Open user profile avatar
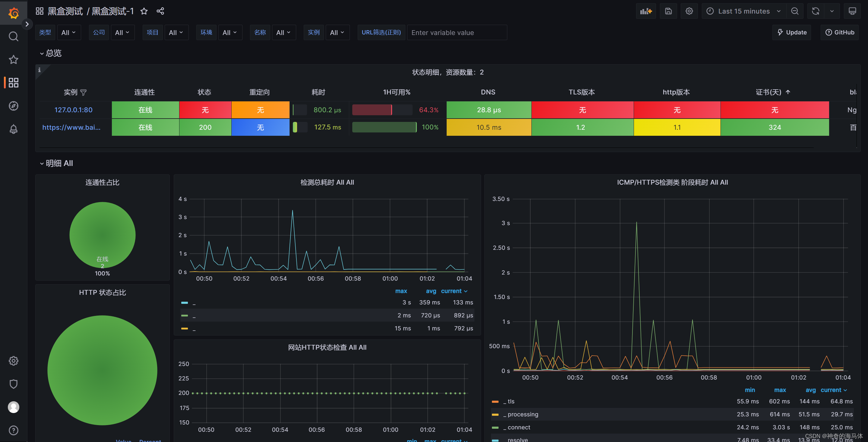 (14, 407)
